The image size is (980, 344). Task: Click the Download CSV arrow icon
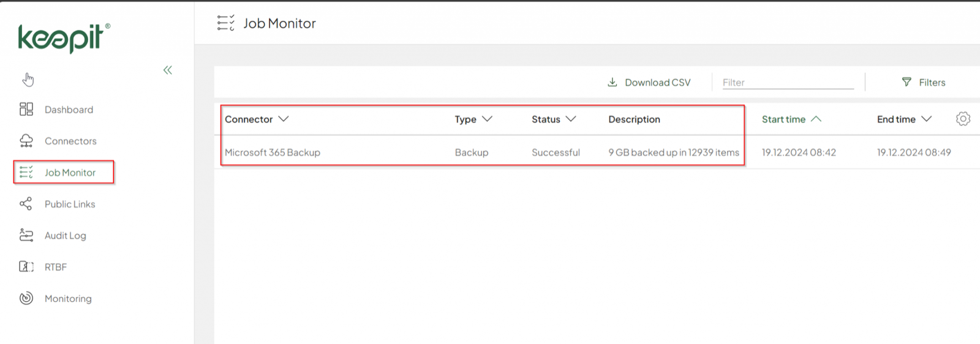click(x=612, y=82)
